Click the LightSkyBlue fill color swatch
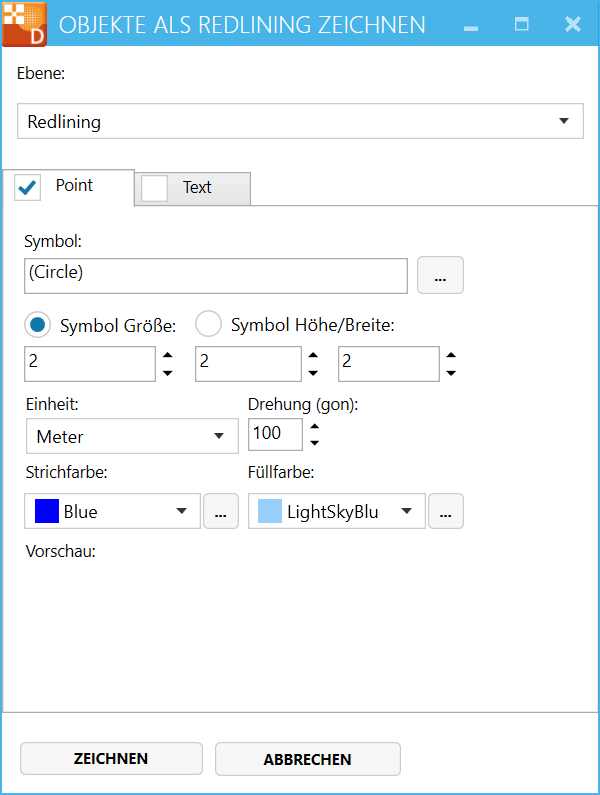600x795 pixels. click(270, 512)
